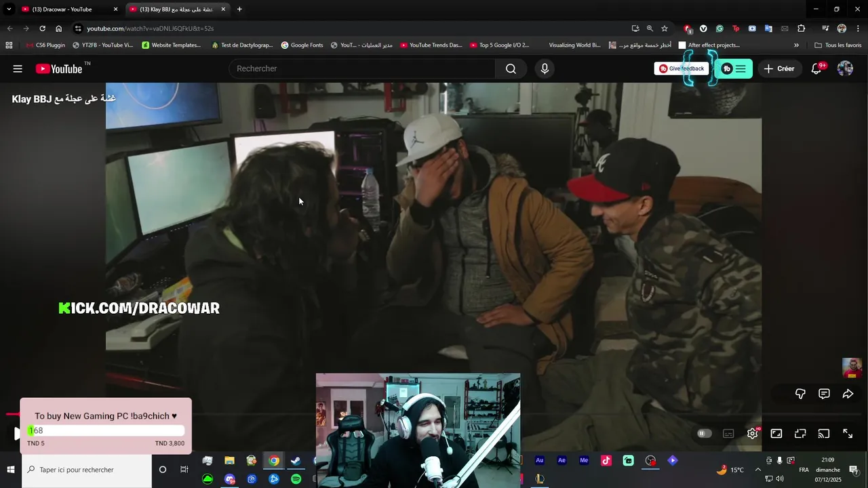This screenshot has width=868, height=488.
Task: Focus the Rechercher search box
Action: coord(362,68)
